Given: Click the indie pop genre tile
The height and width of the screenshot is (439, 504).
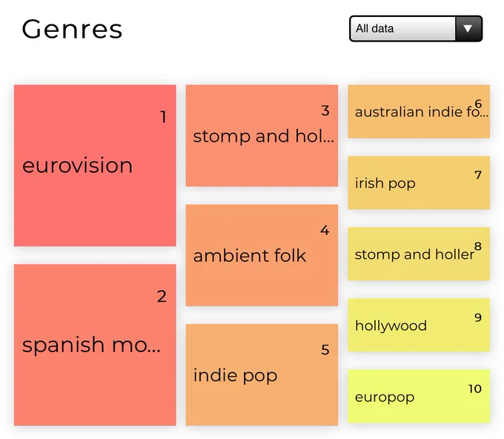Looking at the screenshot, I should (x=262, y=374).
